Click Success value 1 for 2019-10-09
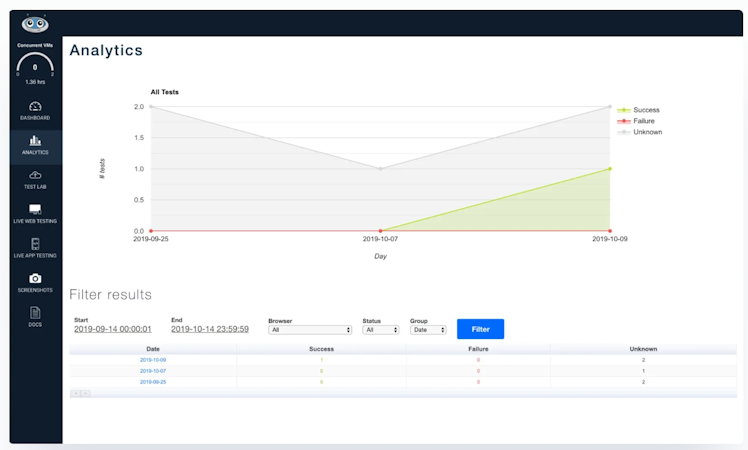 (x=322, y=360)
